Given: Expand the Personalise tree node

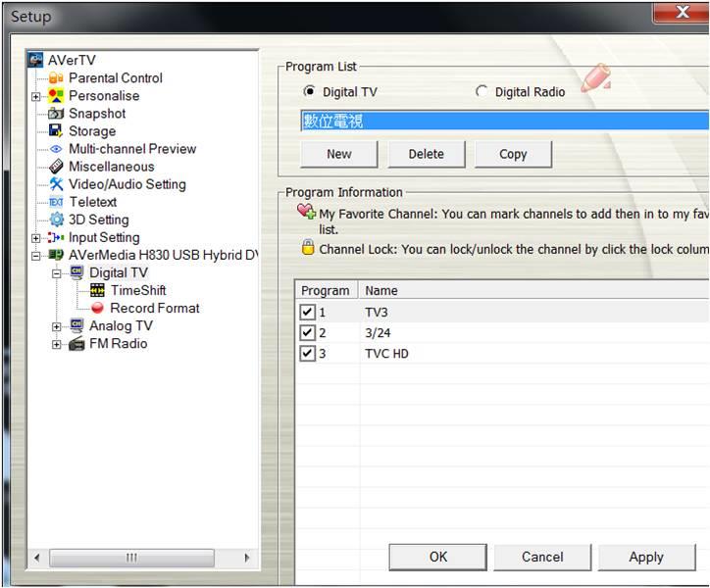Looking at the screenshot, I should 35,96.
